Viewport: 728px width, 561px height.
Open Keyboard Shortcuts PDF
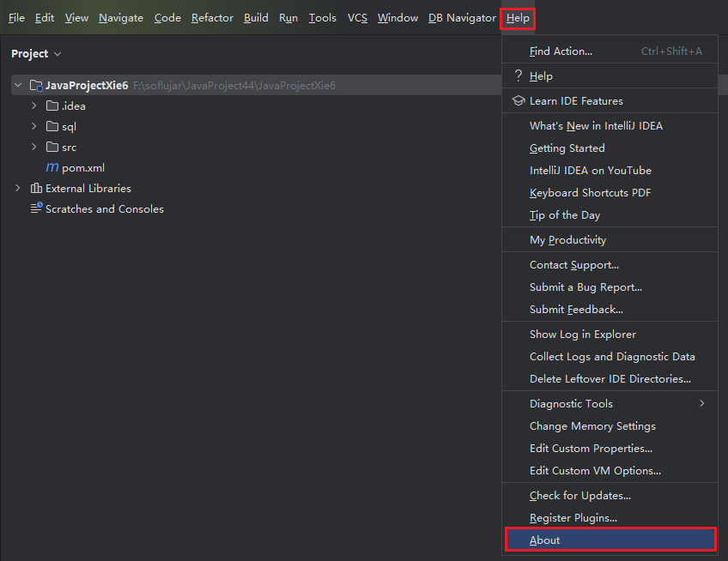(610, 192)
